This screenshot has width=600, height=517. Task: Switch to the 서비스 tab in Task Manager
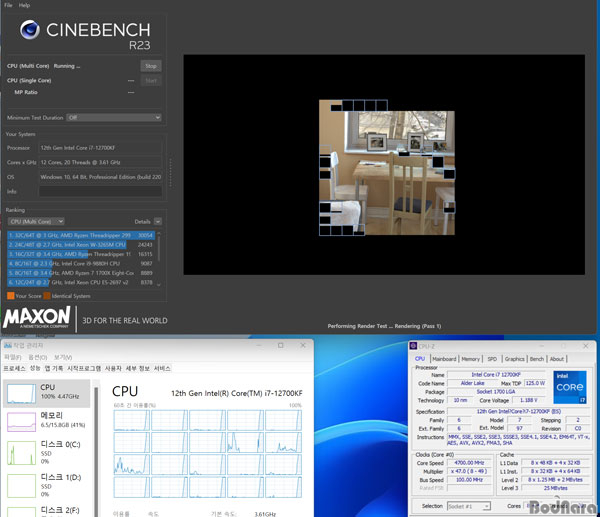(x=162, y=368)
